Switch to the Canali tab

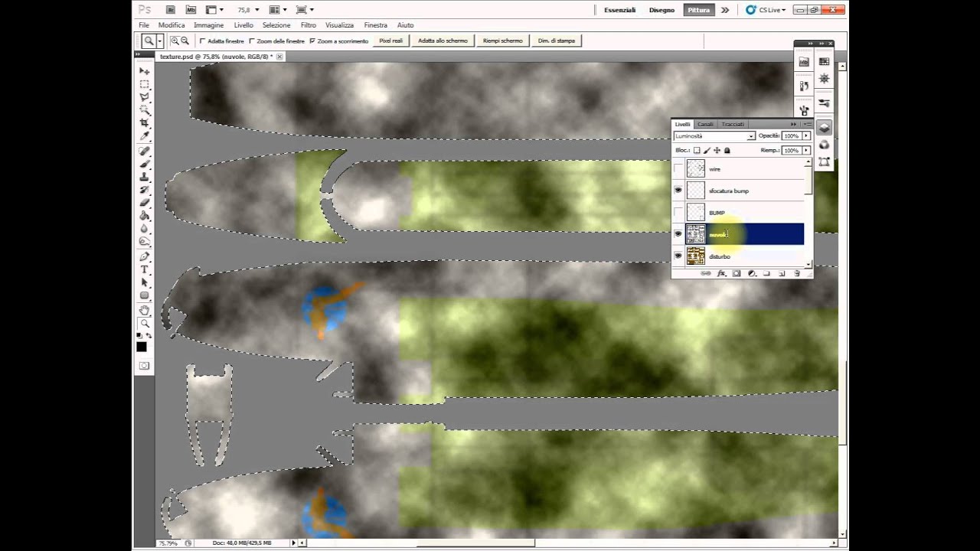705,124
